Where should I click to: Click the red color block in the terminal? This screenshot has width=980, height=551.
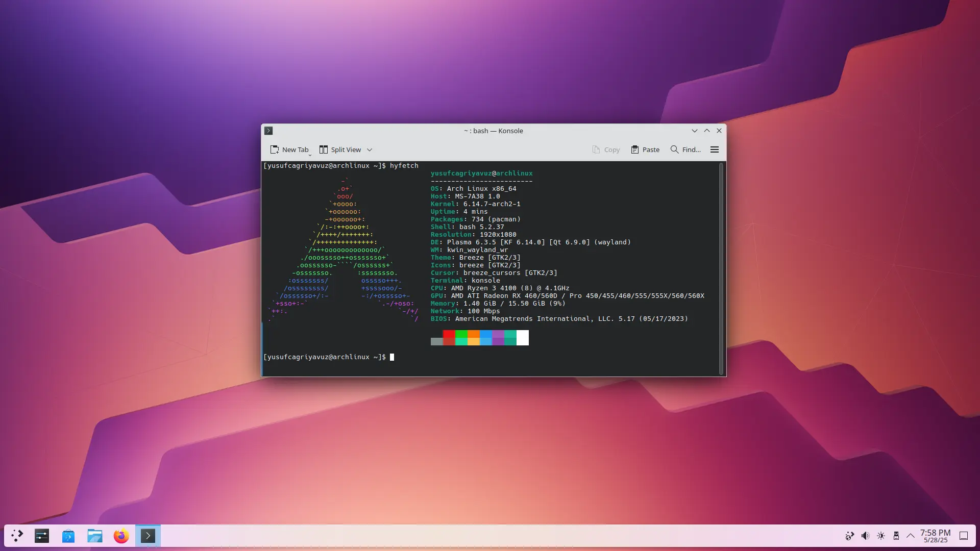(449, 338)
